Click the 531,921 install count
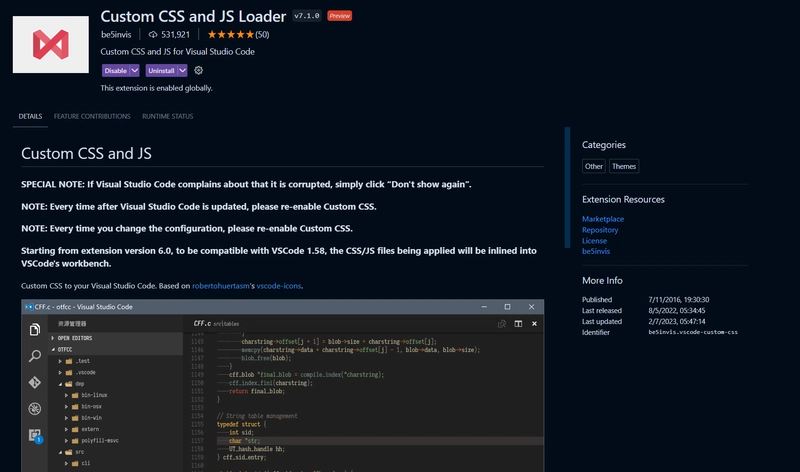The image size is (800, 472). tap(175, 35)
